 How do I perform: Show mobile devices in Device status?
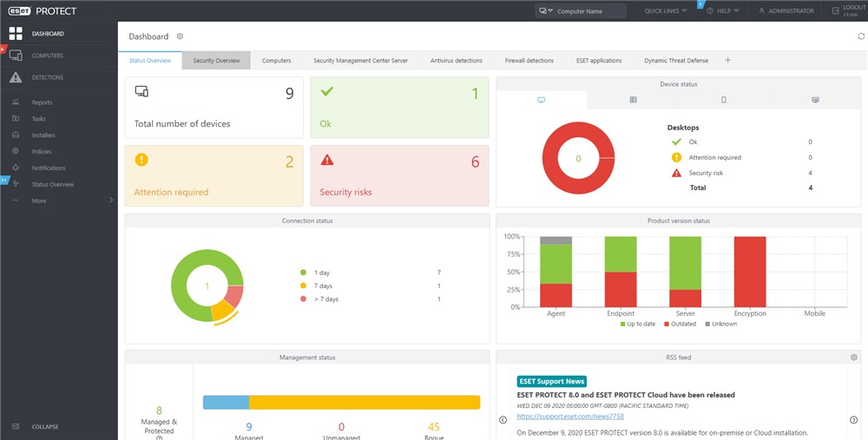coord(723,100)
